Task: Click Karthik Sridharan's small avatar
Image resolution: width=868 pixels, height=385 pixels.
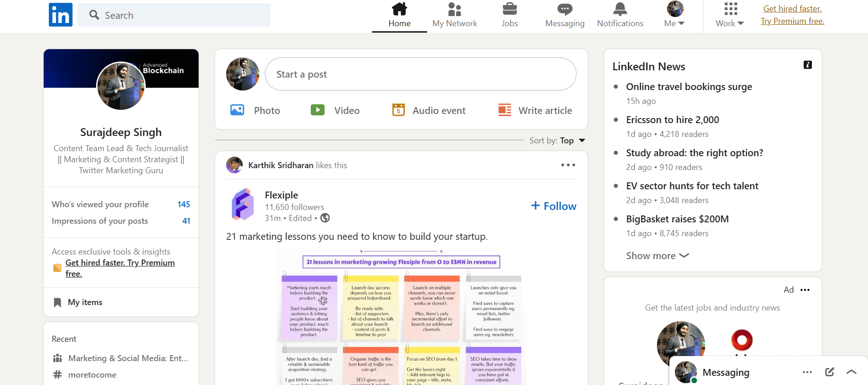Action: (234, 165)
